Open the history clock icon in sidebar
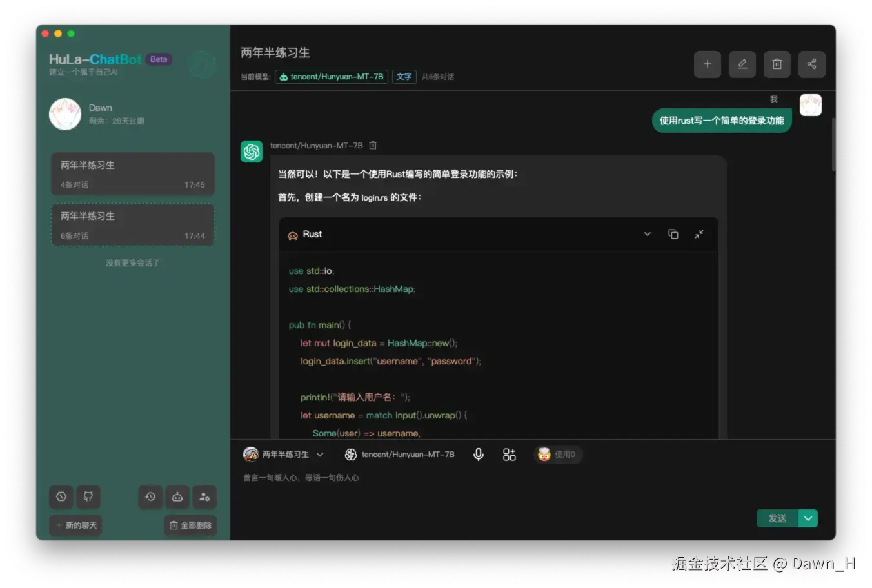 (150, 496)
